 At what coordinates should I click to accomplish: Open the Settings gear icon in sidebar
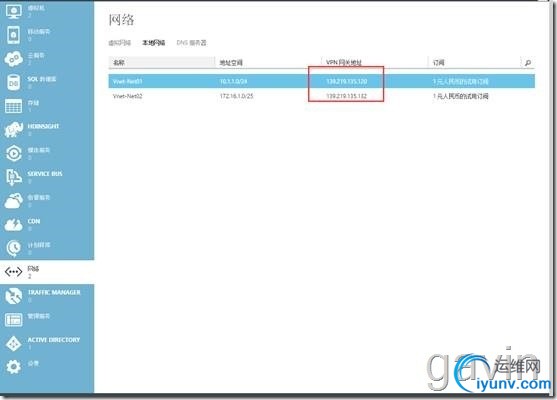point(13,367)
